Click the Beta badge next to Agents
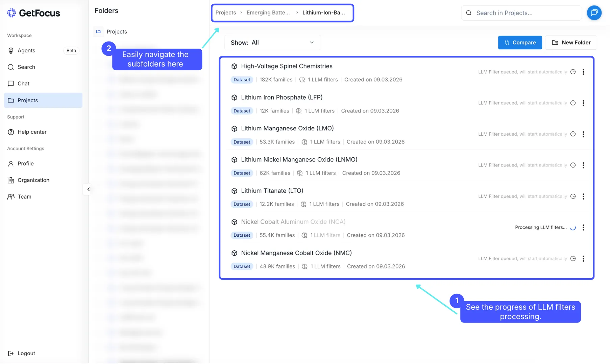The image size is (610, 364). (x=71, y=50)
